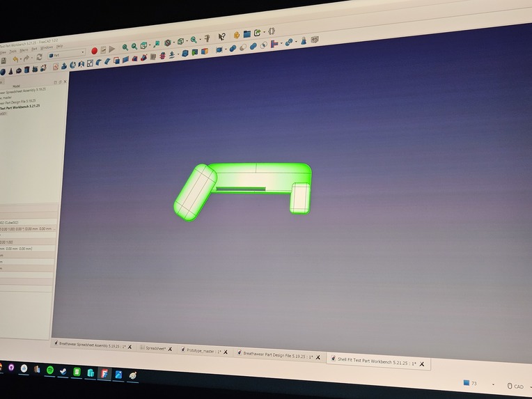
Task: Click the Measure tool icon
Action: pos(208,38)
